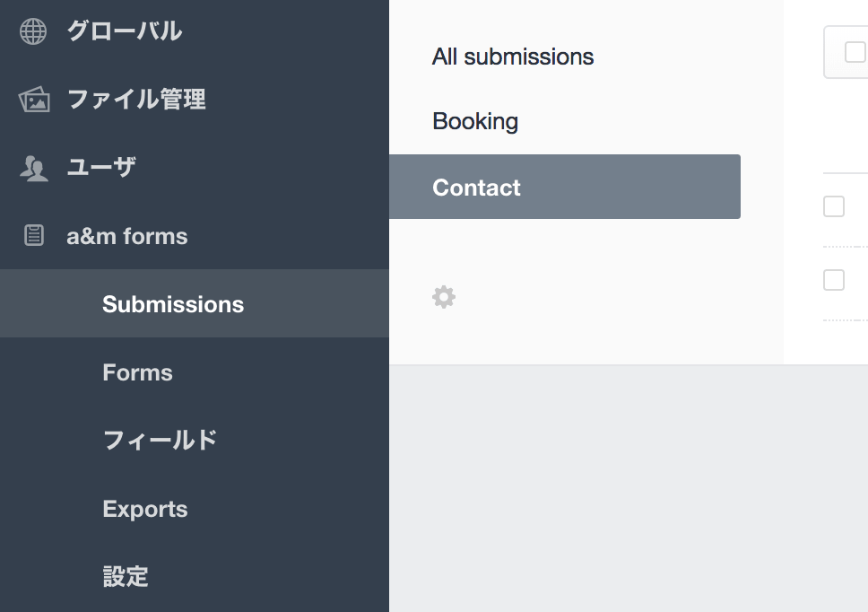Viewport: 868px width, 612px height.
Task: Select the Contact form source
Action: tap(476, 188)
